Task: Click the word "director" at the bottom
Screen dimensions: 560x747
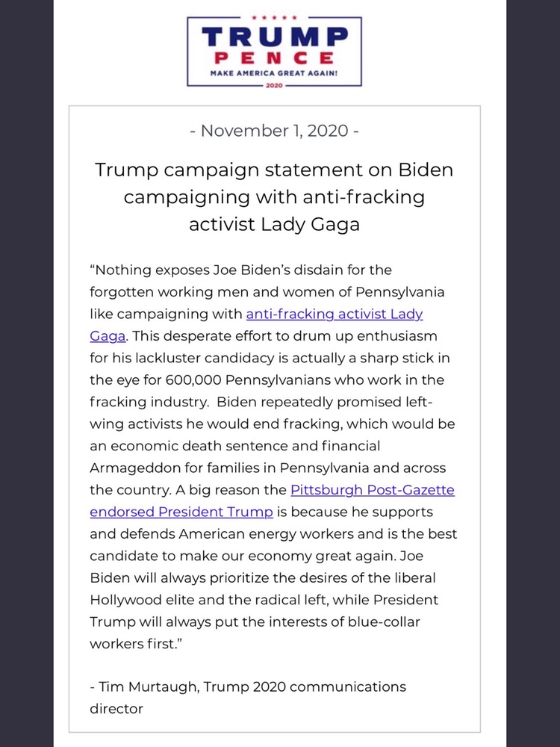Action: (116, 709)
